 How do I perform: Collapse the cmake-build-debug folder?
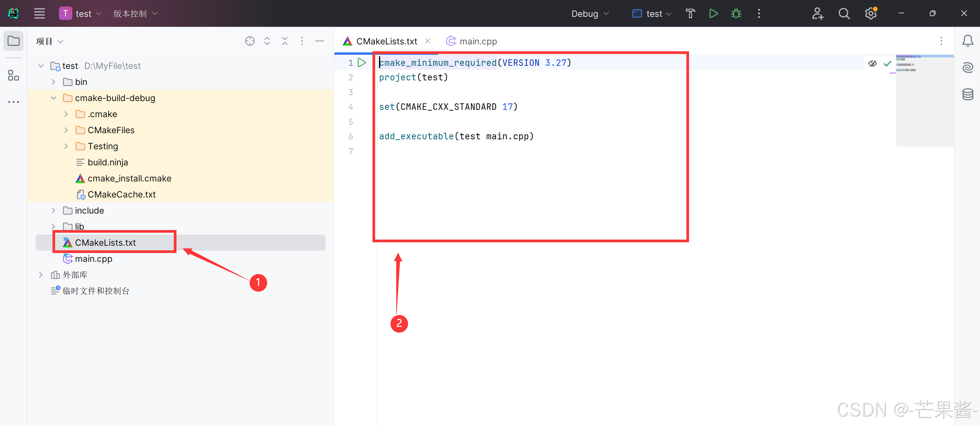pyautogui.click(x=54, y=98)
